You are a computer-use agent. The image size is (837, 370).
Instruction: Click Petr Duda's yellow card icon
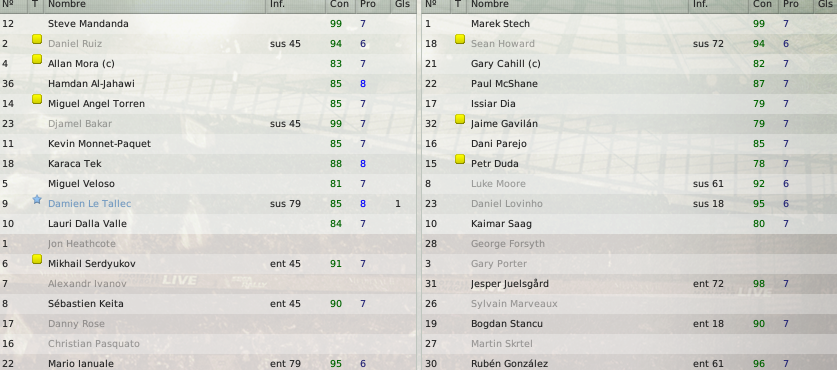[460, 160]
